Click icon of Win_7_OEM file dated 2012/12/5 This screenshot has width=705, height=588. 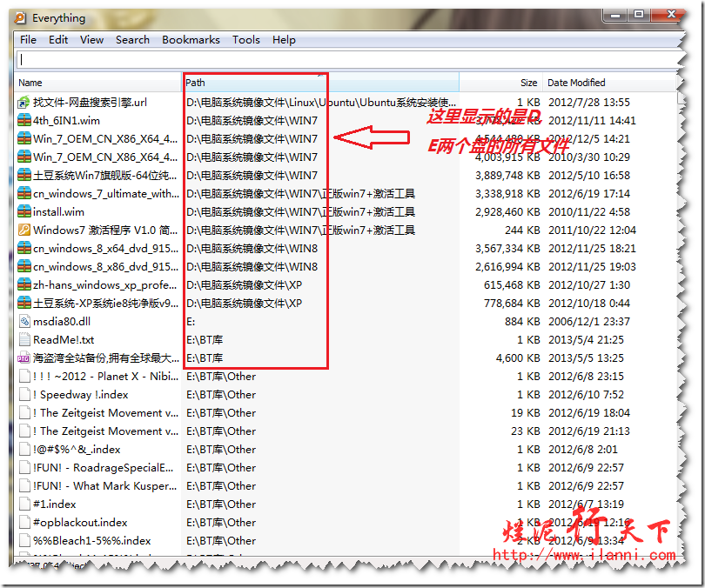pos(23,139)
